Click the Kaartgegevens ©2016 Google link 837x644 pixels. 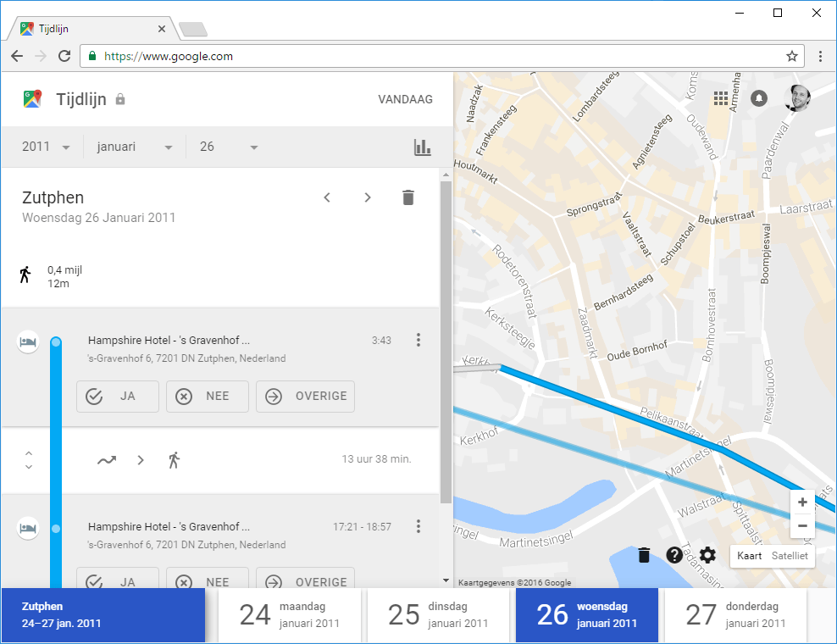click(x=514, y=583)
